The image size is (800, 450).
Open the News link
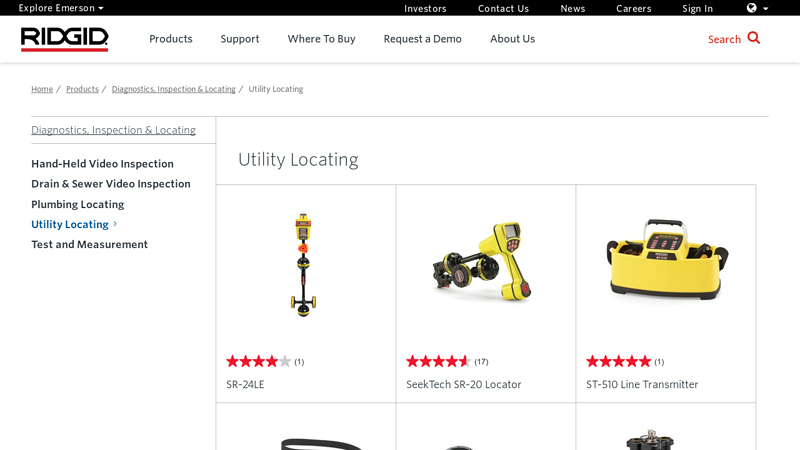pyautogui.click(x=572, y=9)
